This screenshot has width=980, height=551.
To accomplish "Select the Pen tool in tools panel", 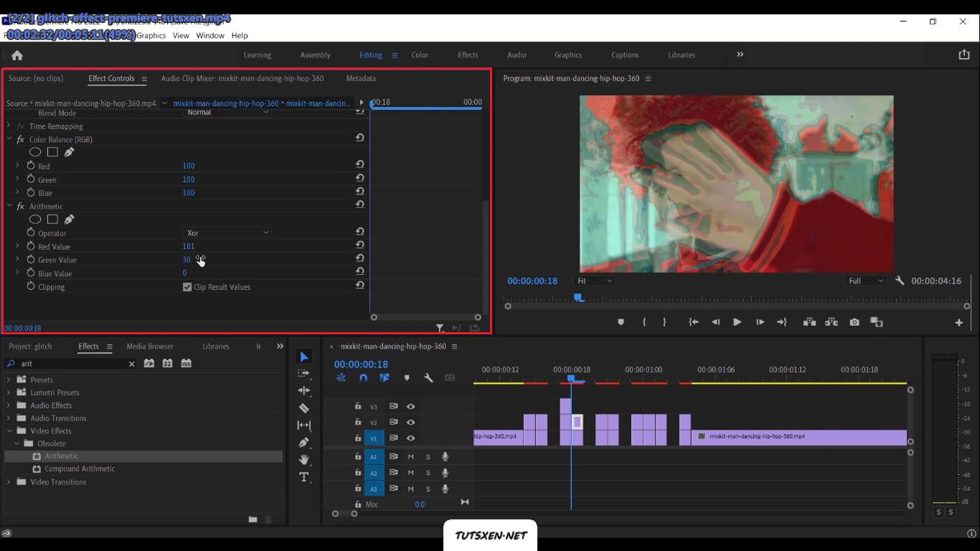I will 303,443.
